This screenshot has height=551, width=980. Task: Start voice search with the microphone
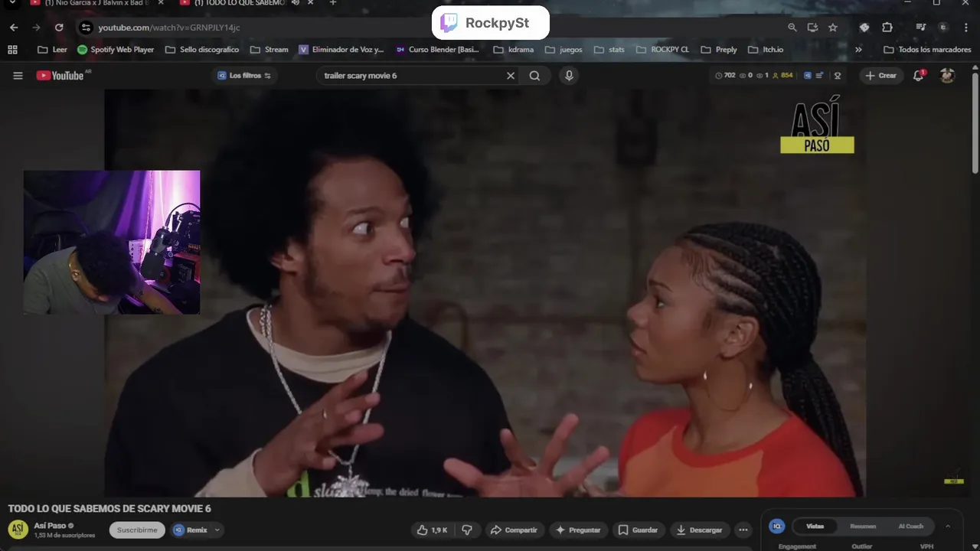(x=569, y=76)
